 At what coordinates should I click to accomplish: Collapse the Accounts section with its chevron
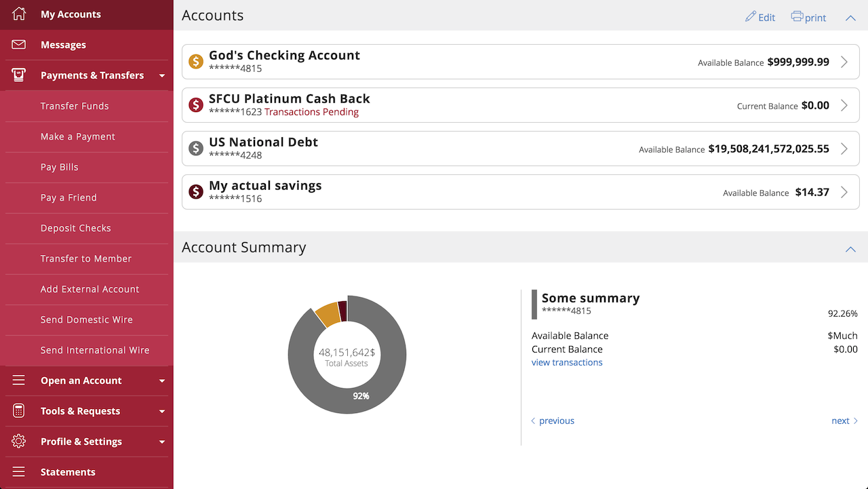pos(850,18)
